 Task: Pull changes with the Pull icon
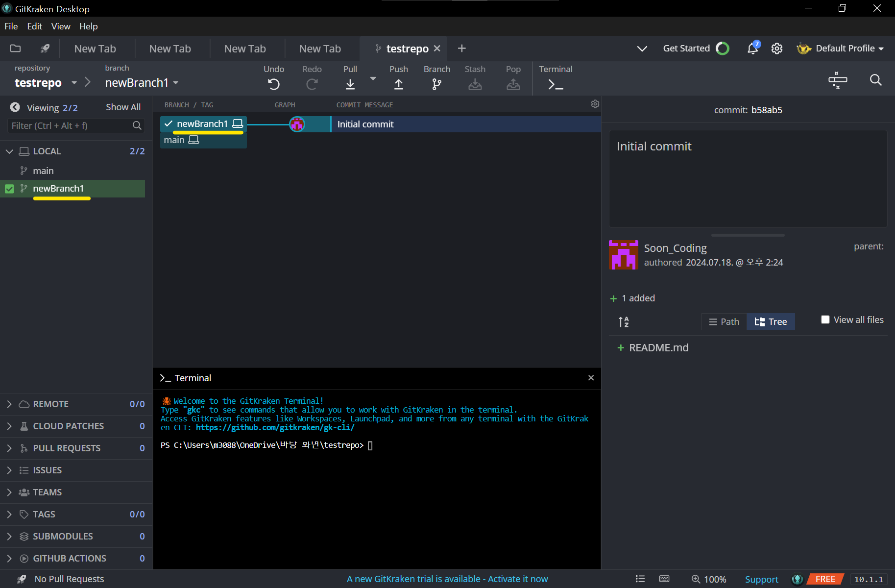tap(350, 84)
